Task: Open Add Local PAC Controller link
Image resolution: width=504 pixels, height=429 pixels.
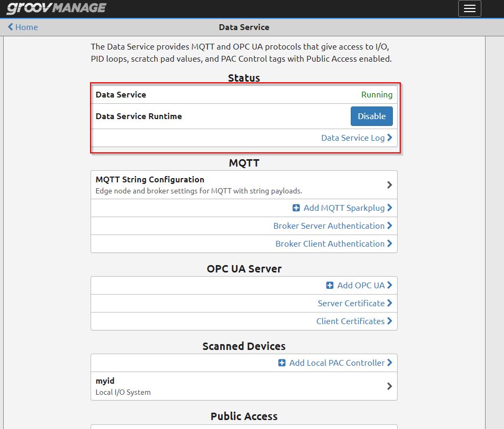Action: [337, 363]
